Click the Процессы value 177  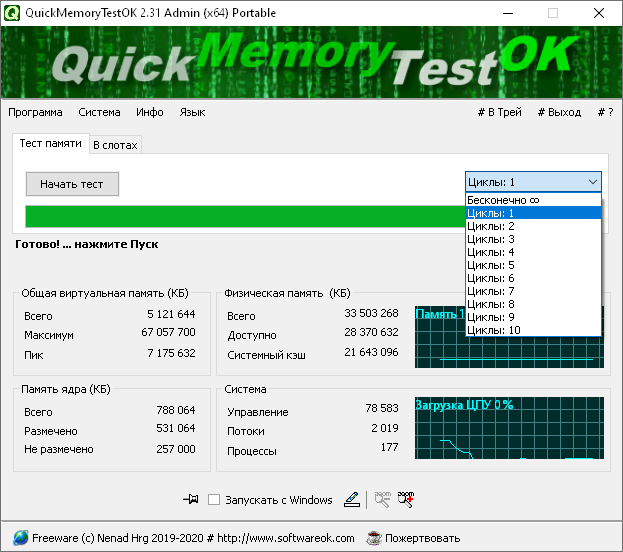389,447
